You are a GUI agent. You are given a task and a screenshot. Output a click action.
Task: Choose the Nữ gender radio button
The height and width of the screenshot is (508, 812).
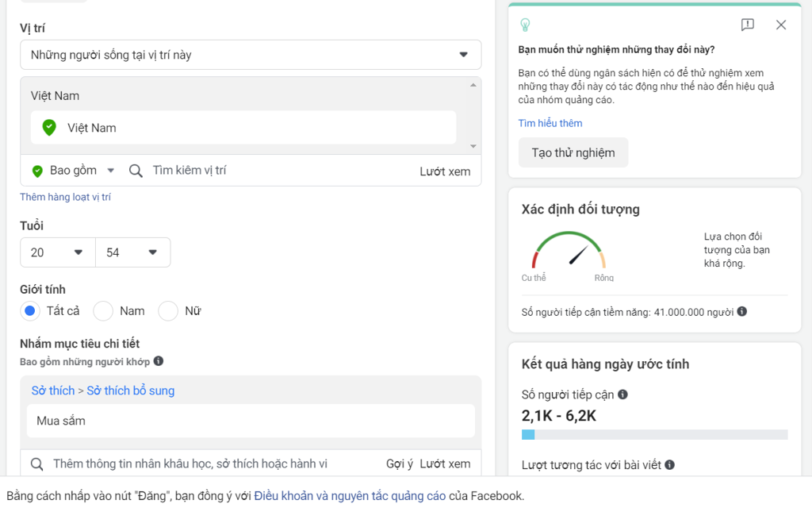168,311
